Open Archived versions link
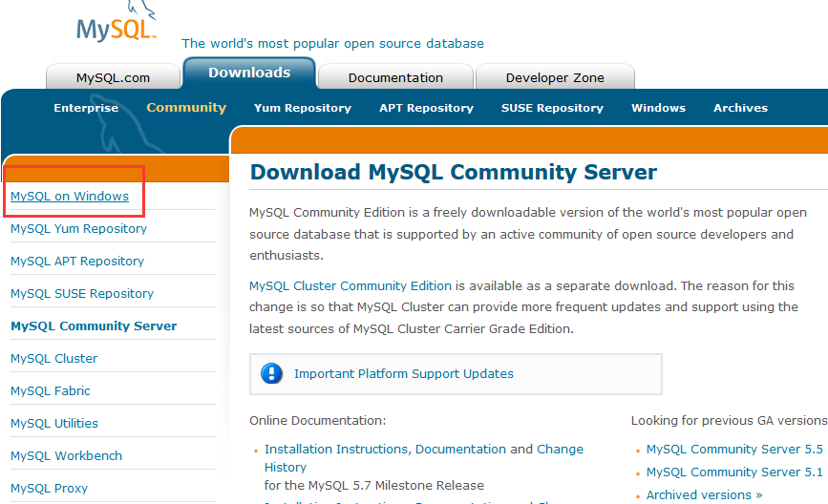Viewport: 828px width, 504px height. click(x=705, y=495)
